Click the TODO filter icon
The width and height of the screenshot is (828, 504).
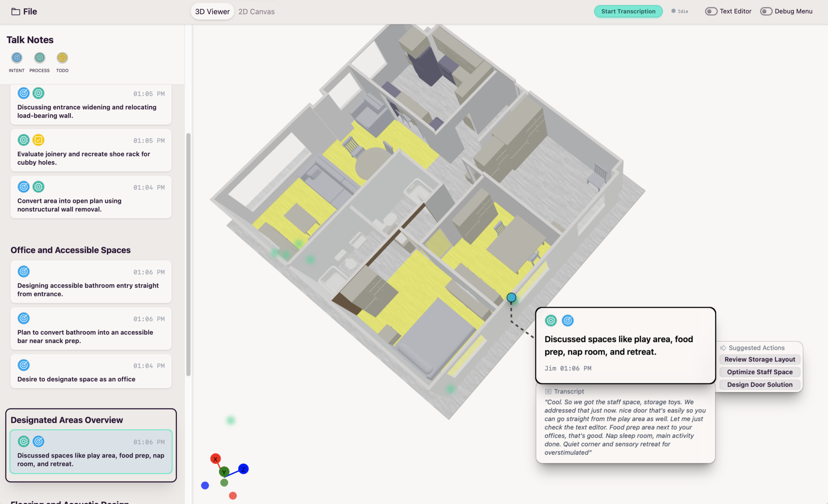pos(62,58)
